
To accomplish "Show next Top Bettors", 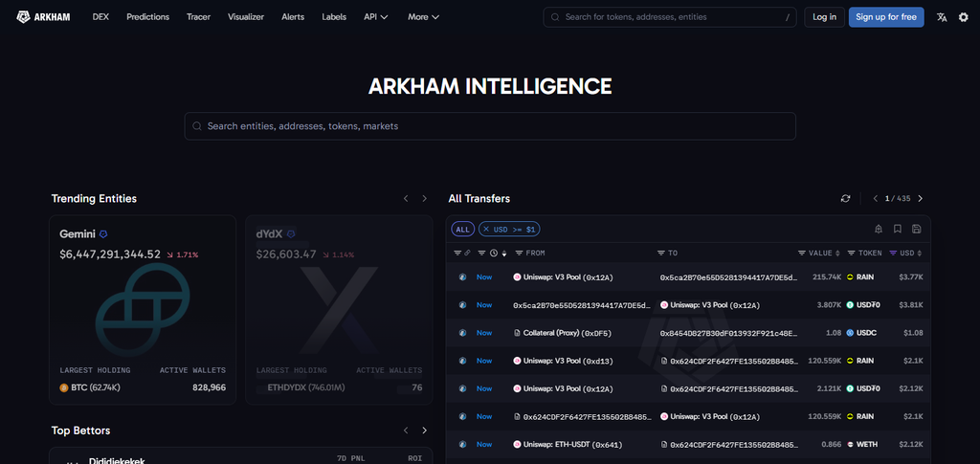I will point(424,431).
